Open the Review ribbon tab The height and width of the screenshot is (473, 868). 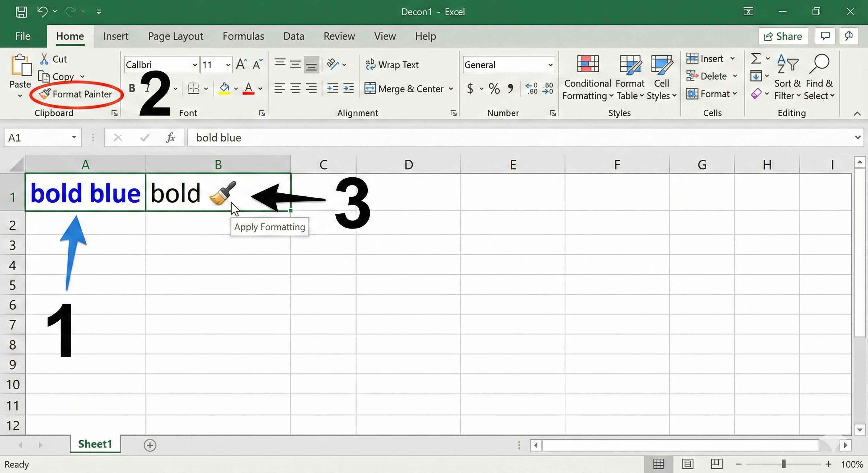339,36
